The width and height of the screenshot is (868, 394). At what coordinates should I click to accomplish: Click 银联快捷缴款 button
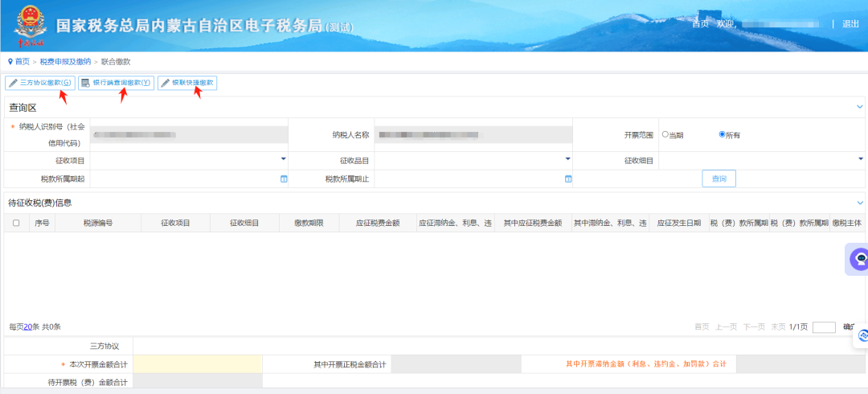tap(187, 83)
